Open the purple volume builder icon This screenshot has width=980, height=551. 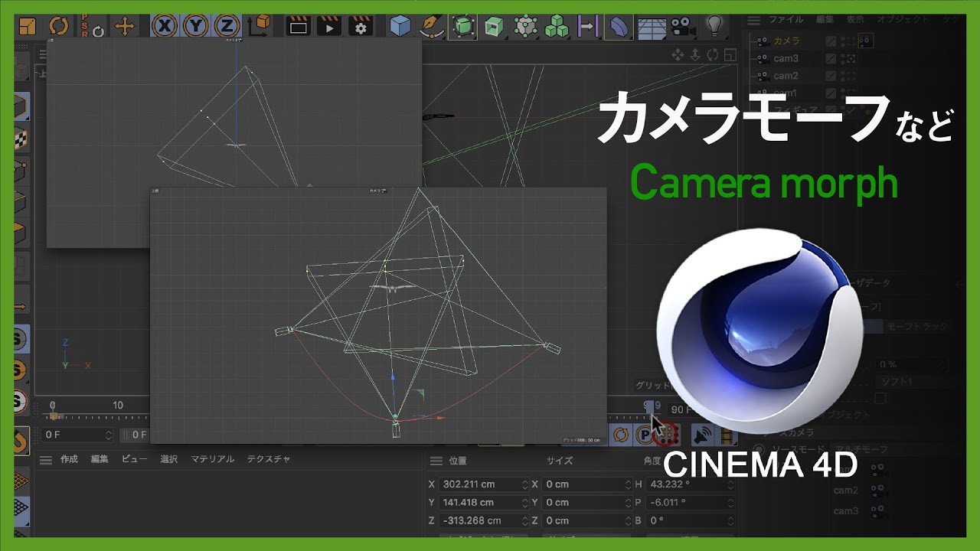click(587, 27)
